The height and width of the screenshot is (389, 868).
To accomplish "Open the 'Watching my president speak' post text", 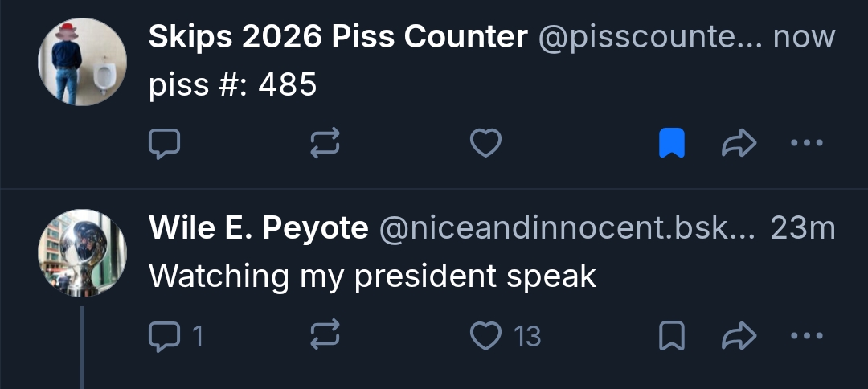I will [x=373, y=276].
